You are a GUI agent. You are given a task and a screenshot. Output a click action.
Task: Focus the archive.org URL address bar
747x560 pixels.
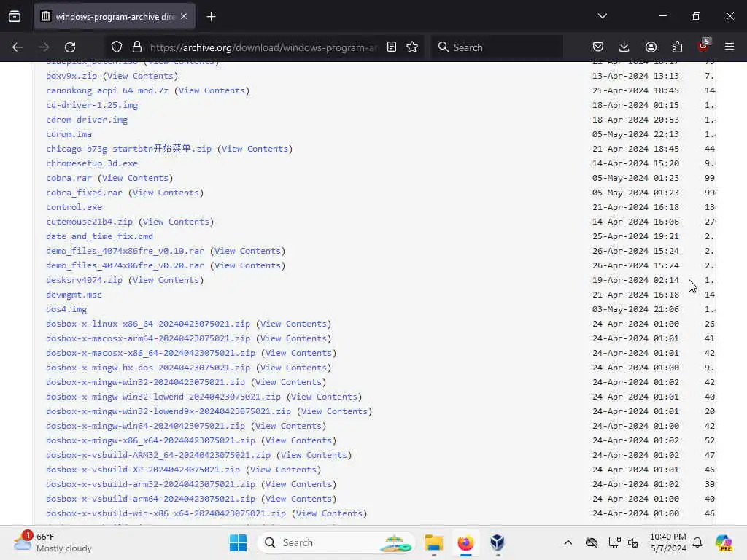[x=263, y=47]
